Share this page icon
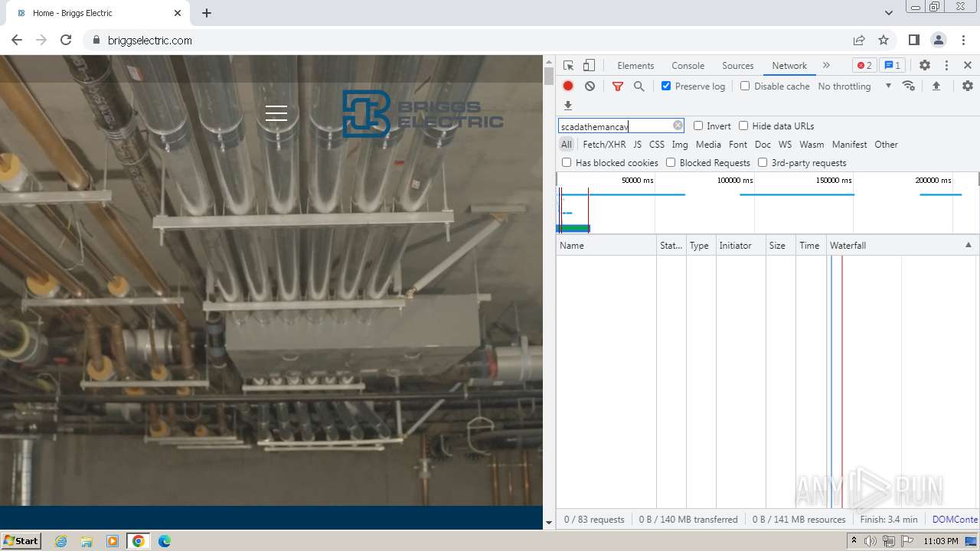 [859, 41]
